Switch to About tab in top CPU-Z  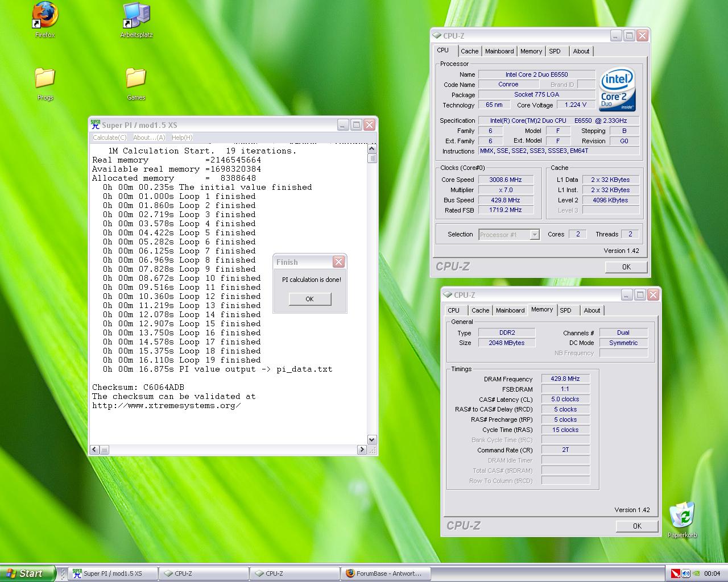click(x=581, y=51)
